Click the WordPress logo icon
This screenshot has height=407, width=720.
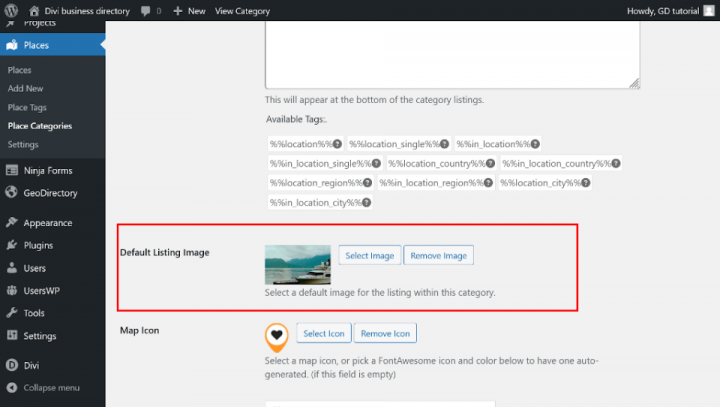click(11, 10)
